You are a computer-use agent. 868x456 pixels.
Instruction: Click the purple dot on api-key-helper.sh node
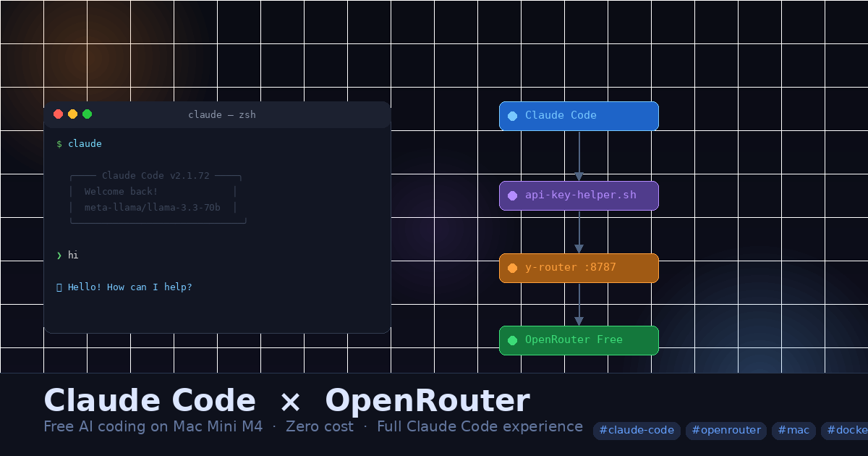click(512, 195)
